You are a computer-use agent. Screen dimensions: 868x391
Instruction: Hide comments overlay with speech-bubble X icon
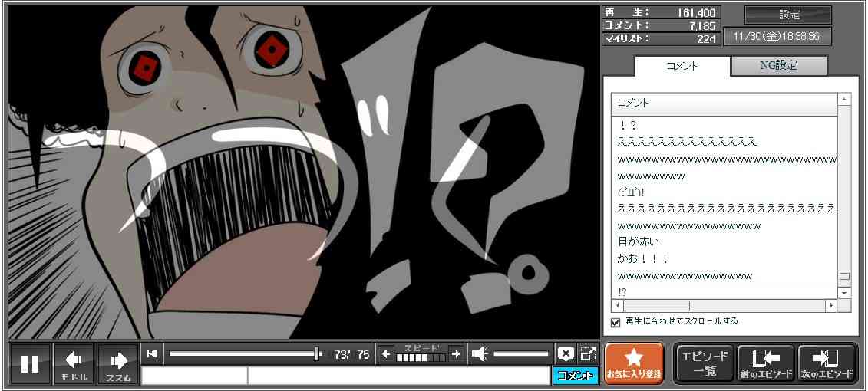coord(566,353)
